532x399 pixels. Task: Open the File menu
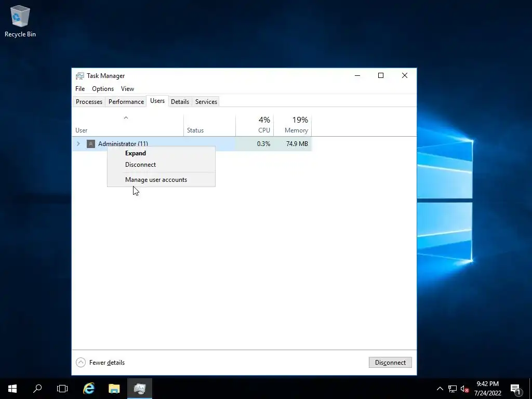click(x=80, y=88)
